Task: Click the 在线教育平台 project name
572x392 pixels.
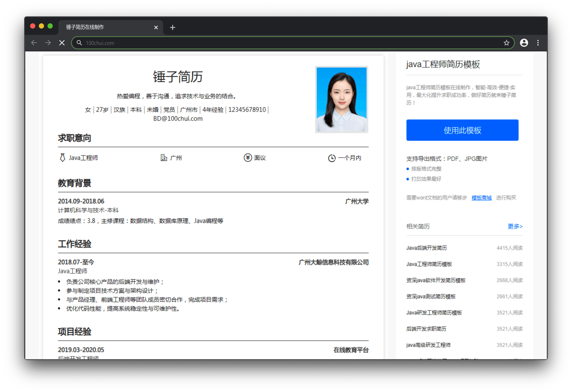Action: [351, 350]
